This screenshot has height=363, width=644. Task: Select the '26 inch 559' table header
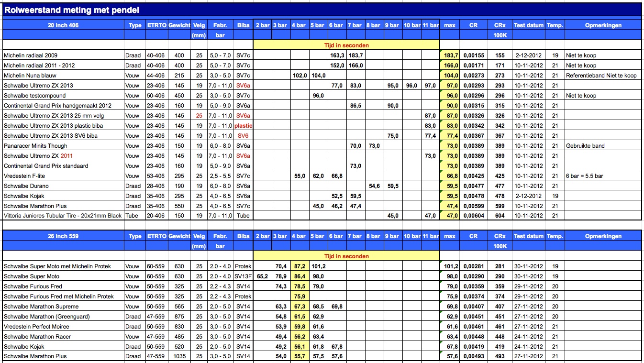pyautogui.click(x=63, y=236)
